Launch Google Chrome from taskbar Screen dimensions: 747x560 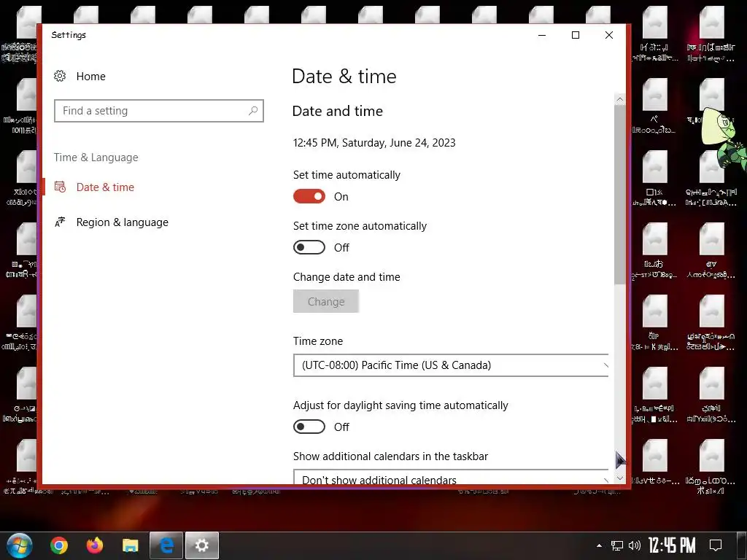(x=59, y=545)
